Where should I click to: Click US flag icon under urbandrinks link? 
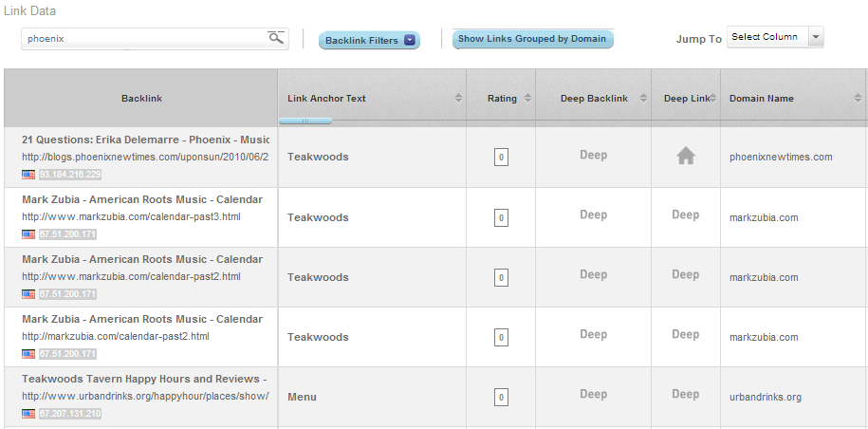pyautogui.click(x=28, y=414)
